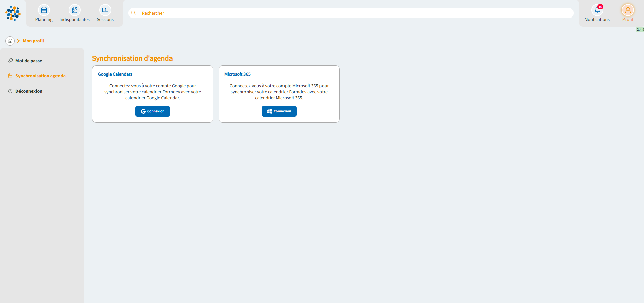Click the Profil avatar icon
644x303 pixels.
(x=628, y=10)
